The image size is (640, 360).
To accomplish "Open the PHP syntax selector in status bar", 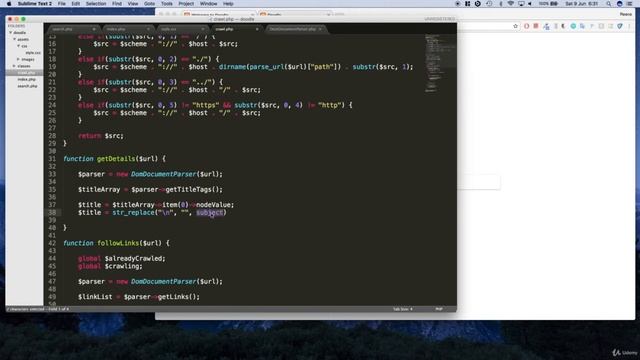I will pyautogui.click(x=439, y=309).
